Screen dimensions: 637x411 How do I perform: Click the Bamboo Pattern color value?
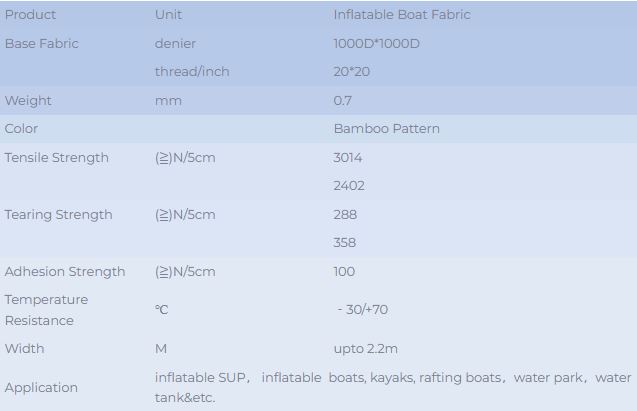(x=386, y=129)
